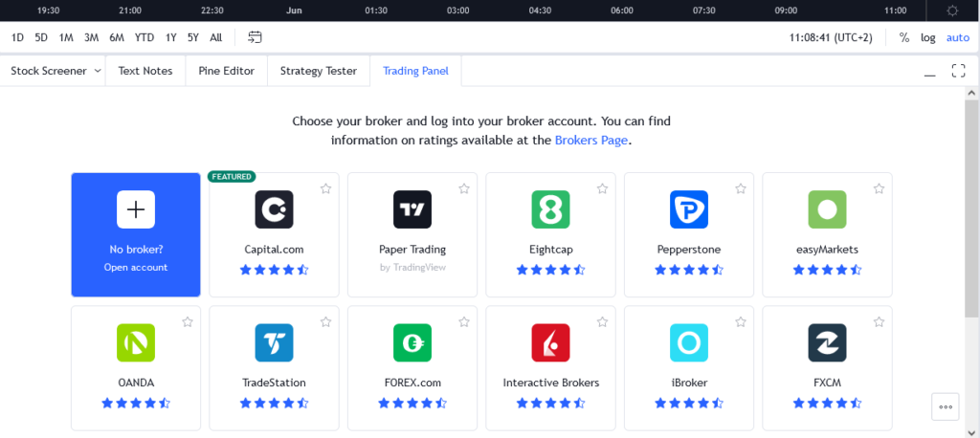Toggle log scale mode
The height and width of the screenshot is (438, 980).
tap(928, 37)
